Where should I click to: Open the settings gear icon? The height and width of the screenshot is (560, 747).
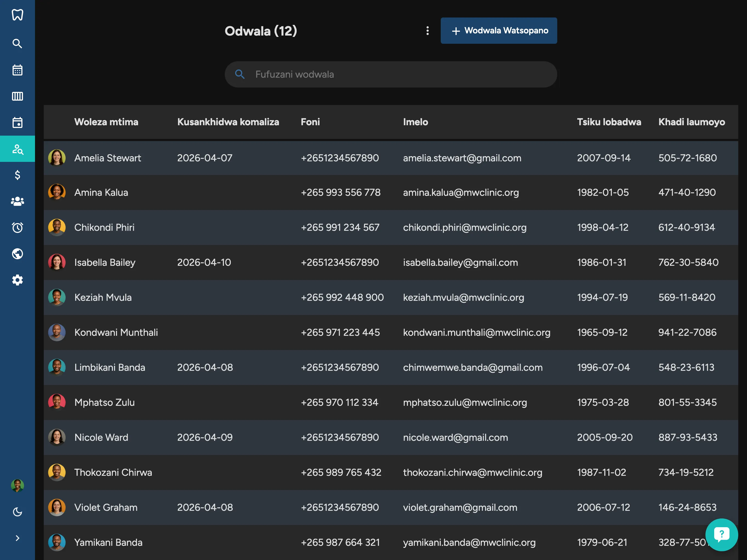pos(17,280)
